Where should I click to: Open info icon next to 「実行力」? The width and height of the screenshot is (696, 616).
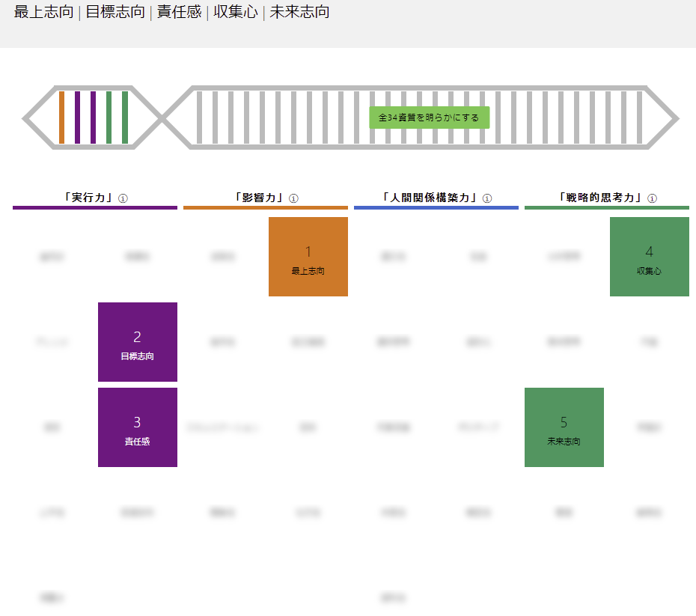click(x=123, y=198)
